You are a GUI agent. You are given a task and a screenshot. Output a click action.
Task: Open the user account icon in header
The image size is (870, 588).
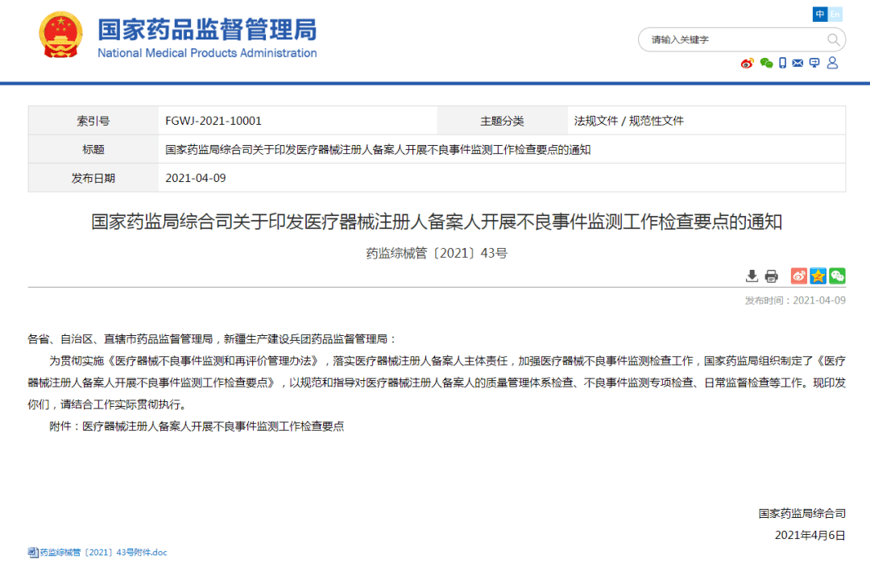[x=832, y=63]
